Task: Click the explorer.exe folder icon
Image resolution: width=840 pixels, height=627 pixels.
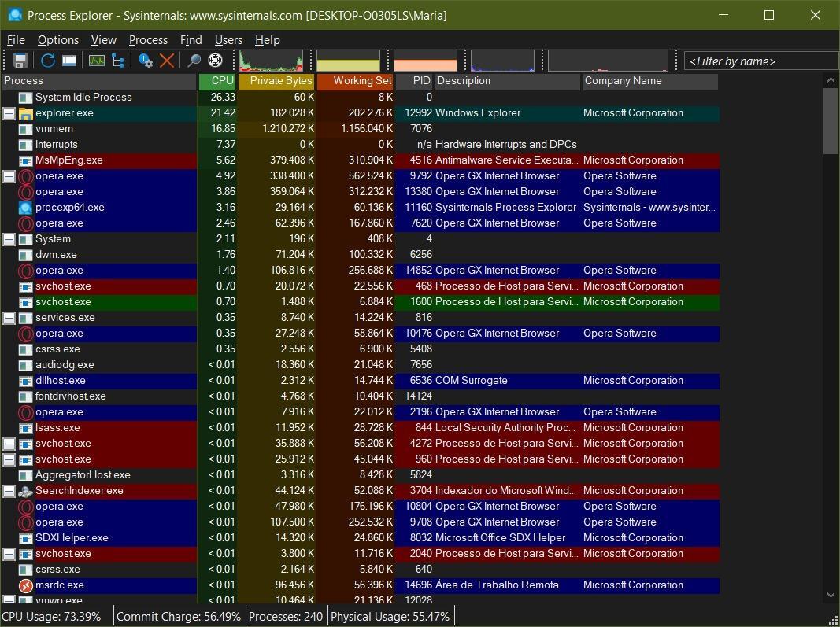Action: [x=25, y=113]
